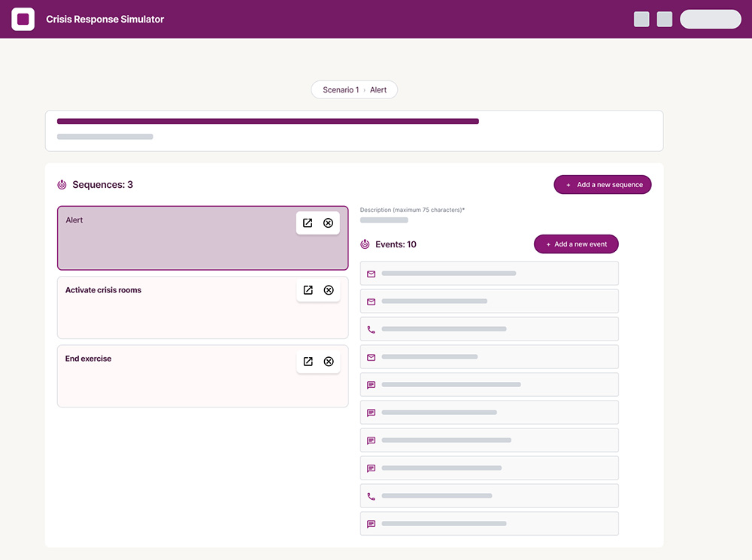This screenshot has width=752, height=560.
Task: Open the last event in the list
Action: tap(489, 524)
